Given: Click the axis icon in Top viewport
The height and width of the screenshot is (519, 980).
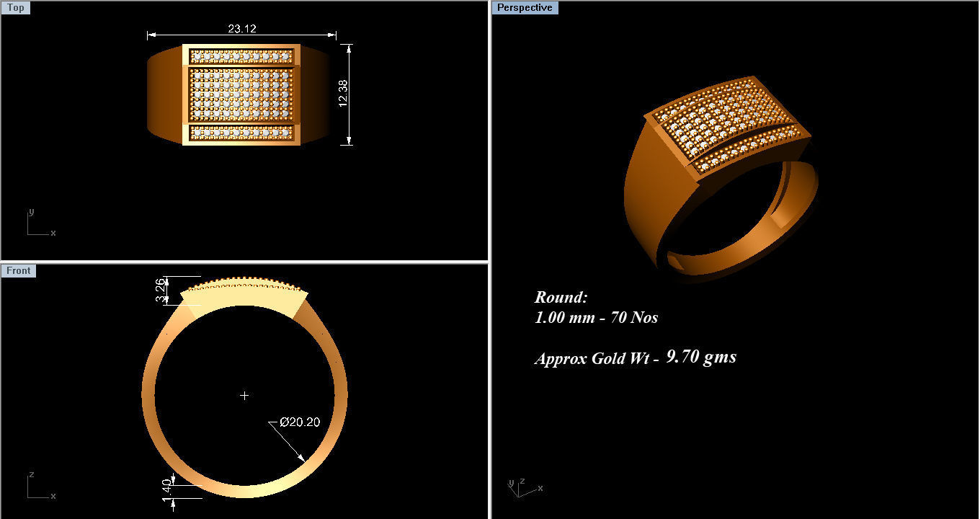Looking at the screenshot, I should [41, 223].
